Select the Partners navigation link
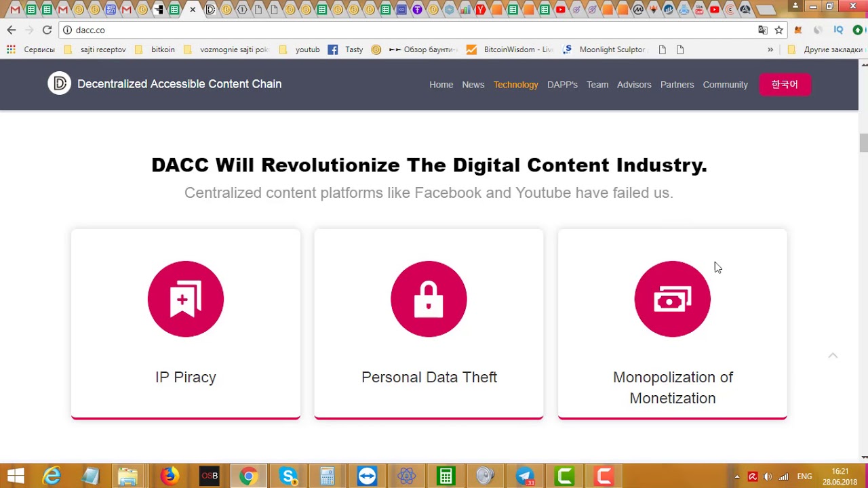 [677, 85]
